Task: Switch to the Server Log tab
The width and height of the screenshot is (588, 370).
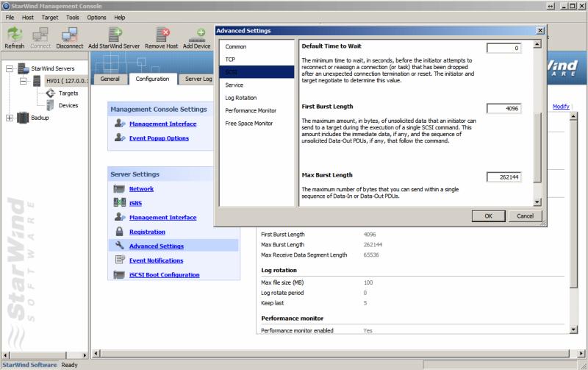Action: pyautogui.click(x=197, y=79)
